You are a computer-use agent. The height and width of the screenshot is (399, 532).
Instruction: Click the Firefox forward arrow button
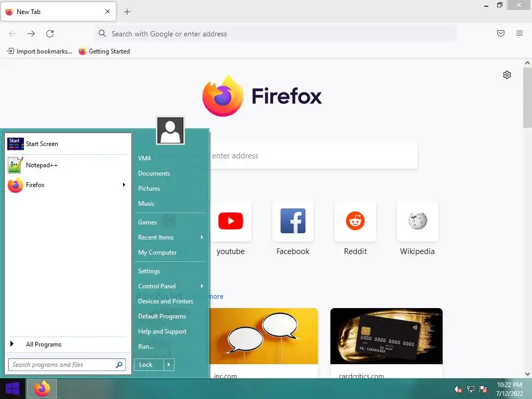31,34
